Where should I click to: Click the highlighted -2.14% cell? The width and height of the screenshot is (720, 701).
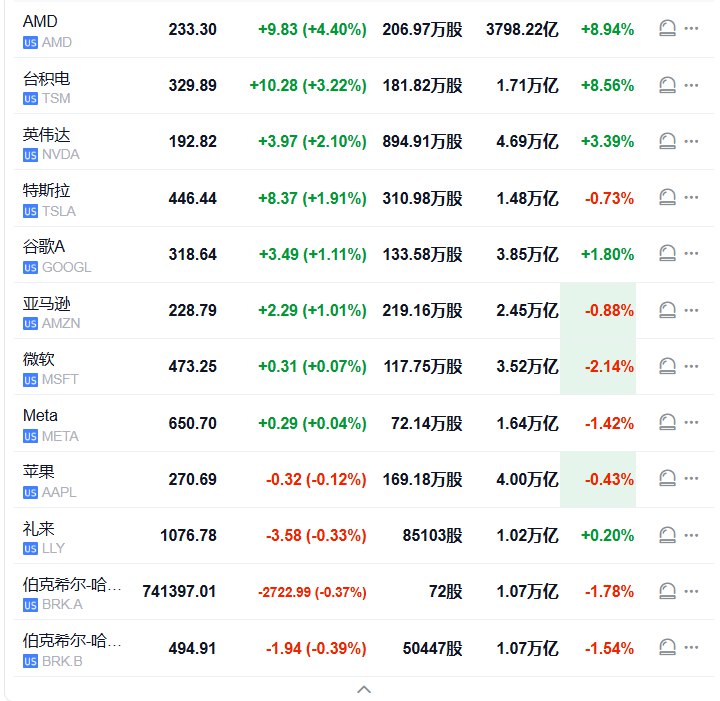coord(598,366)
